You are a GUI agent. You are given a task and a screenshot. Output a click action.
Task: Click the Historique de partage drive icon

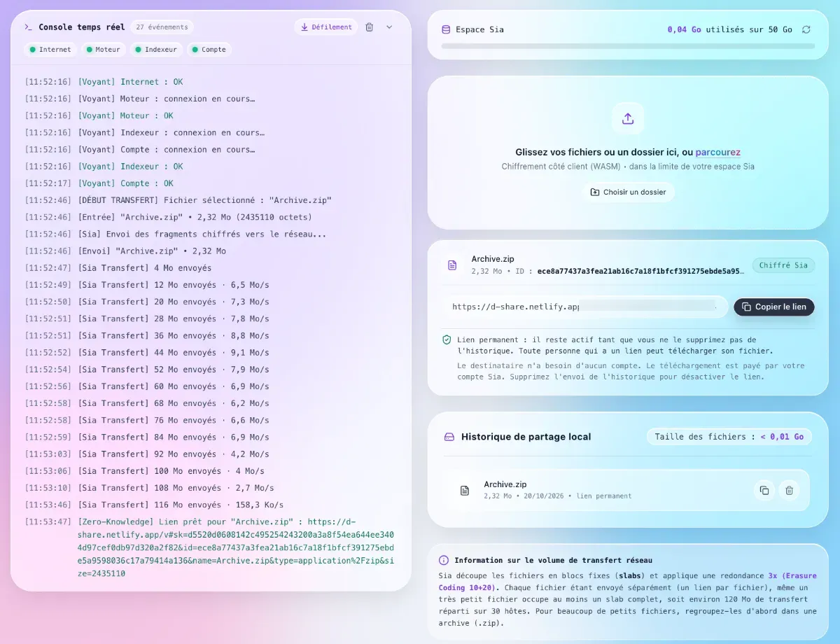449,437
